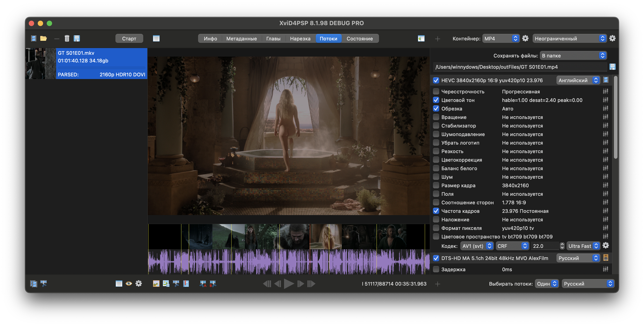Image resolution: width=644 pixels, height=326 pixels.
Task: Jump to the previous keyframe (far-left arrow)
Action: click(x=267, y=284)
